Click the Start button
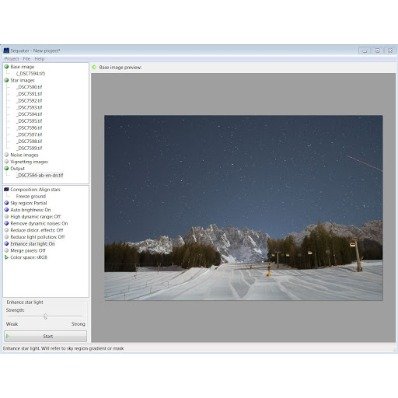 45,336
